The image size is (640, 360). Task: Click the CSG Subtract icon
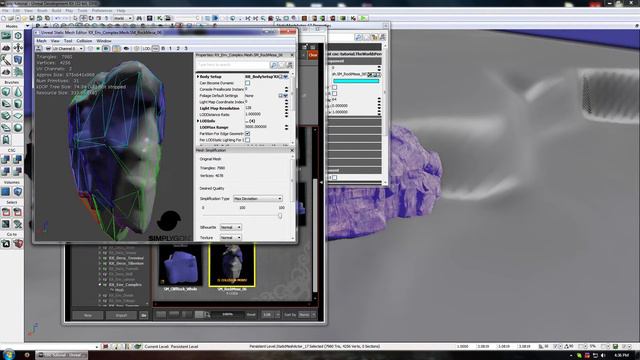click(18, 159)
